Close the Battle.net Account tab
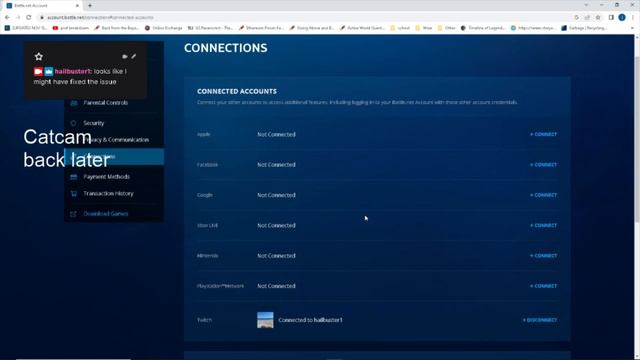This screenshot has width=640, height=360. tap(77, 6)
